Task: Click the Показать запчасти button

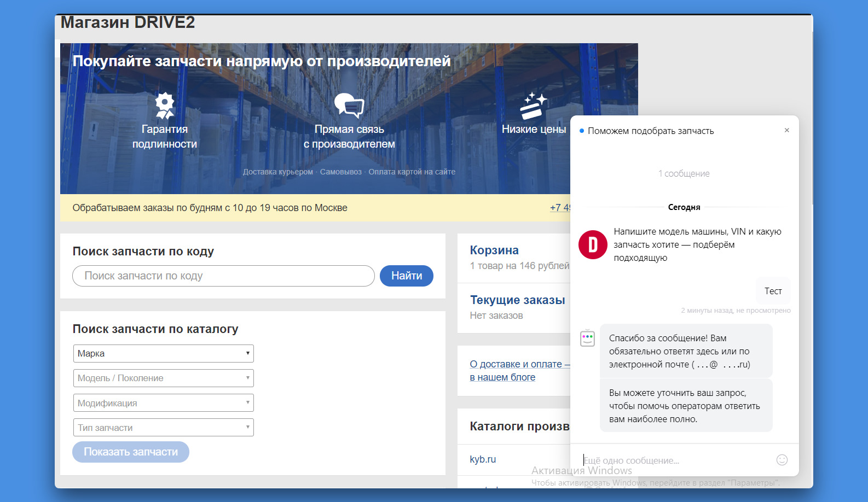Action: [x=131, y=452]
